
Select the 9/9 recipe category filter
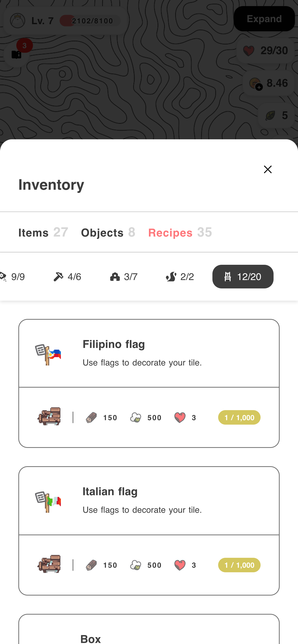pyautogui.click(x=13, y=277)
